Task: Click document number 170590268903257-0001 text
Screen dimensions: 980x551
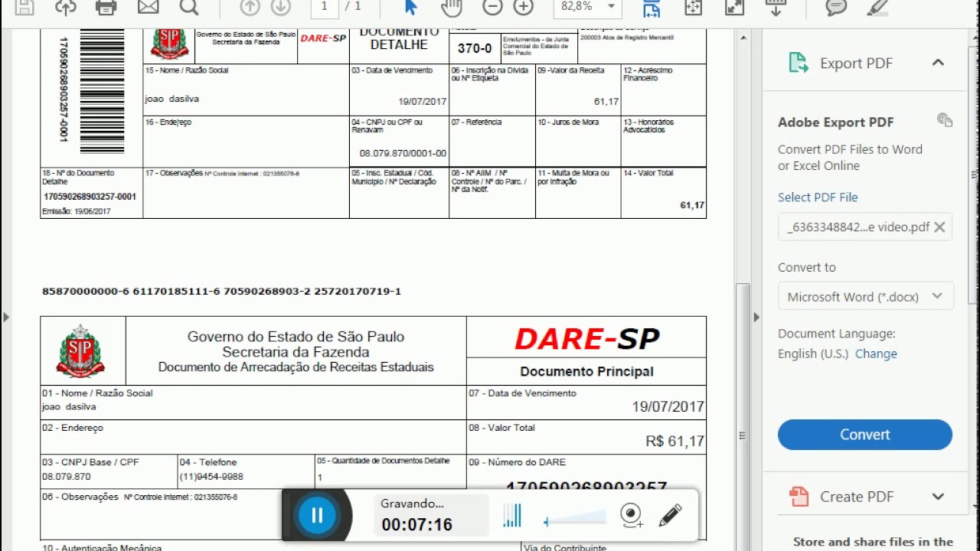Action: coord(90,197)
